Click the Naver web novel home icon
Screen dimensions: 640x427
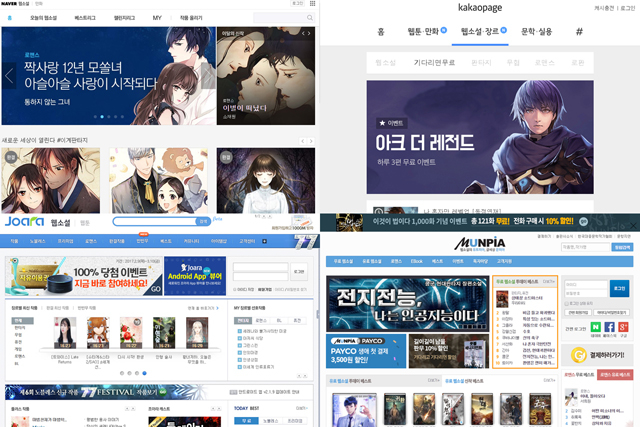pos(10,18)
